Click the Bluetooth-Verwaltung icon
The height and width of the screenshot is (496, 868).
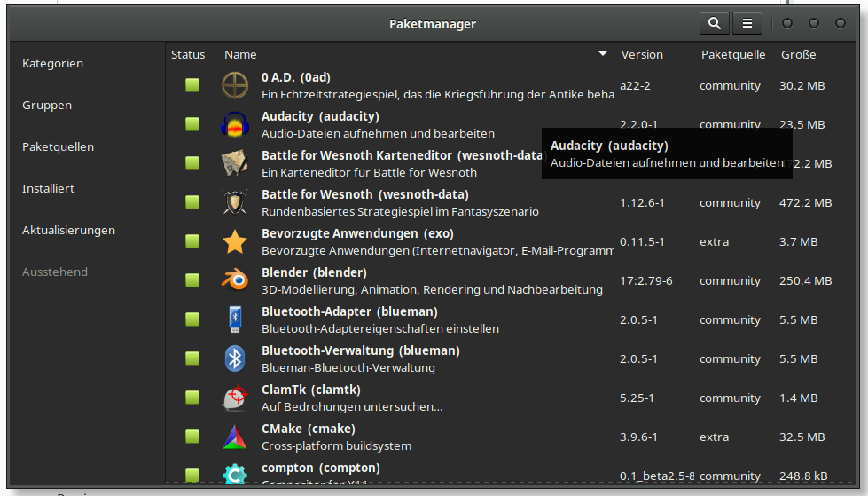235,359
